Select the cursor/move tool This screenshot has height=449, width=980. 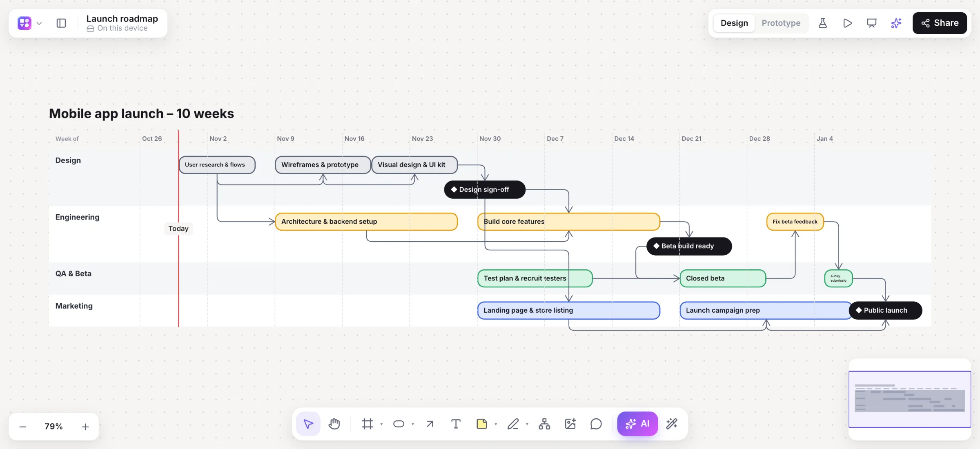pos(308,424)
